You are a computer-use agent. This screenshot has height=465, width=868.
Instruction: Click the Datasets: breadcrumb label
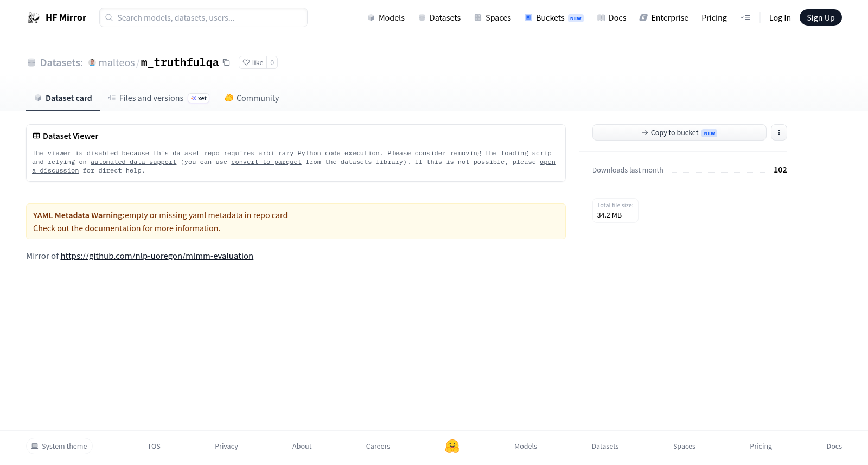(61, 62)
